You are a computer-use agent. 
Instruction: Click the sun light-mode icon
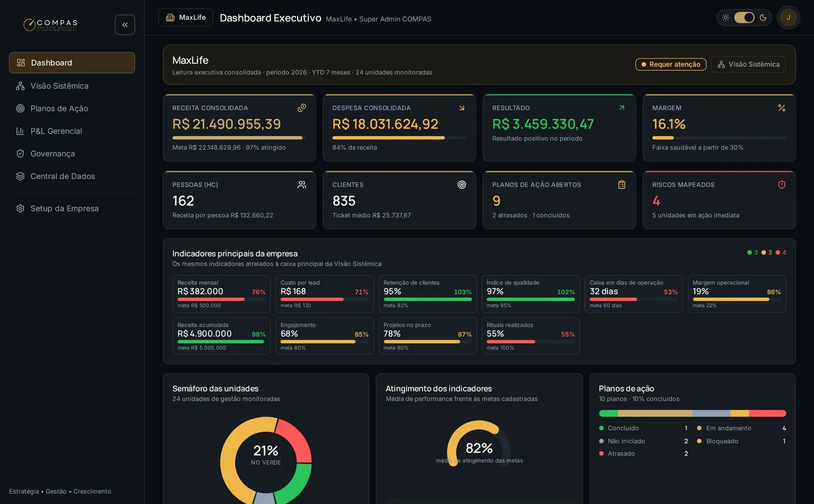(725, 17)
